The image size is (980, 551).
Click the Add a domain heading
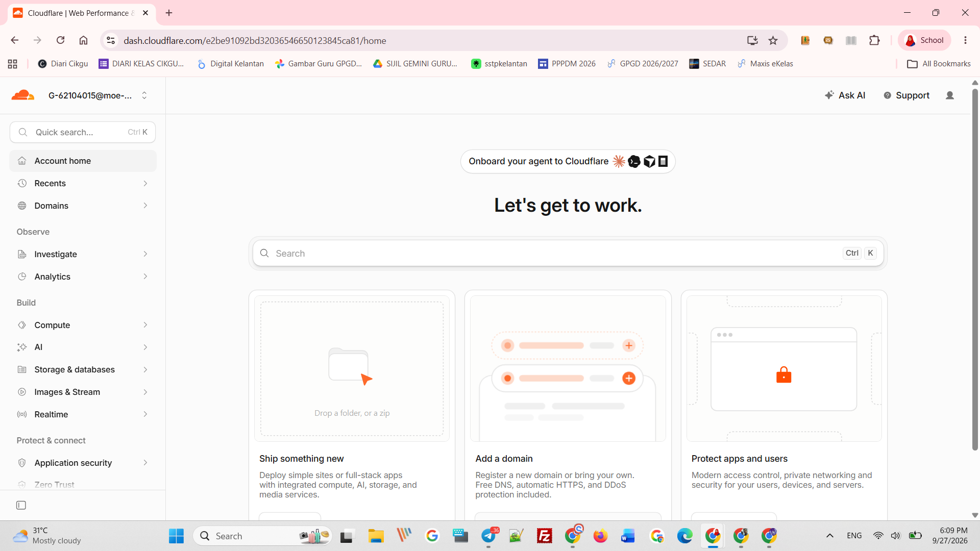coord(504,459)
